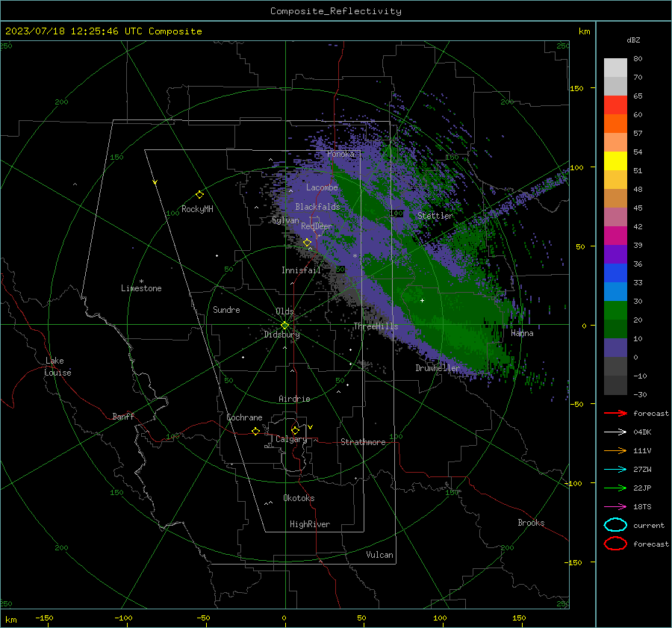Viewport: 672px width, 628px height.
Task: Click the Limestone label
Action: click(141, 288)
